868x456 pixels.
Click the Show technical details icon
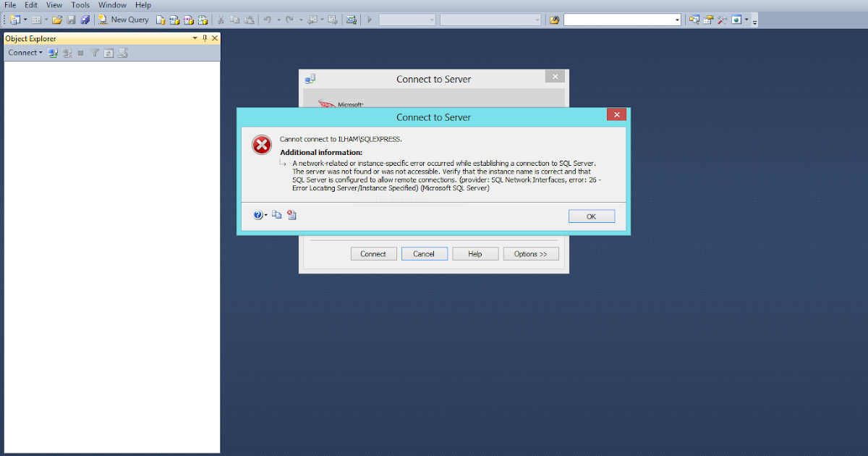coord(292,215)
